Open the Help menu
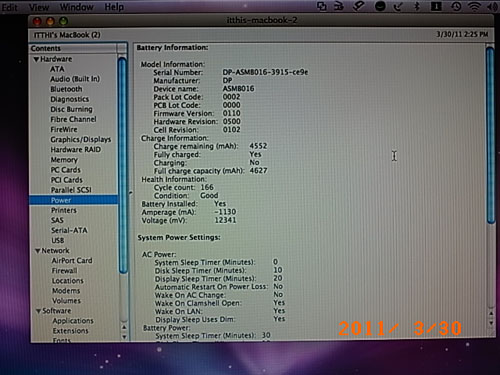The width and height of the screenshot is (500, 375). tap(114, 7)
